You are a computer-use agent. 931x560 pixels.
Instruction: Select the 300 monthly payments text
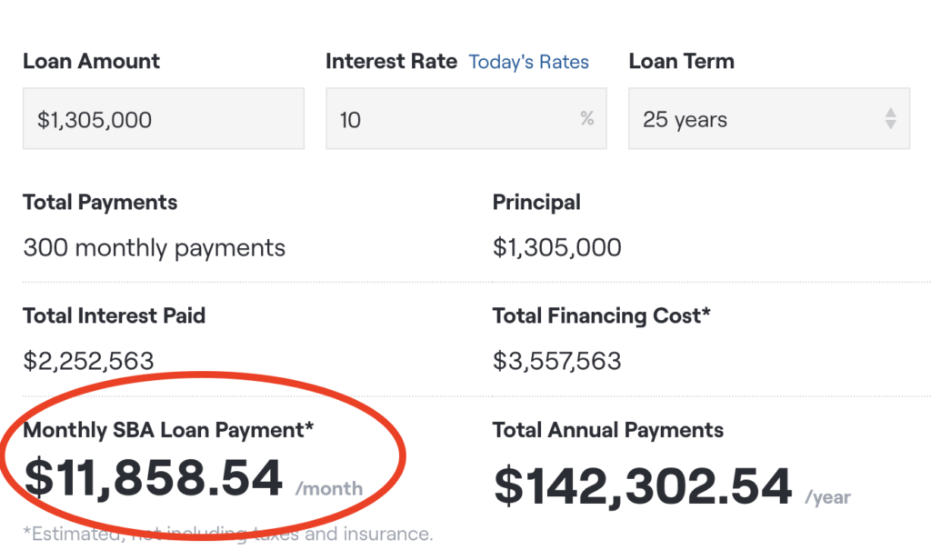point(154,247)
